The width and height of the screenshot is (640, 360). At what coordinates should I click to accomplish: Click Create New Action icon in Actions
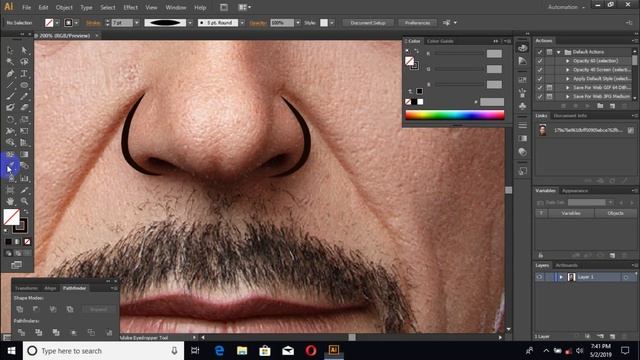(612, 106)
